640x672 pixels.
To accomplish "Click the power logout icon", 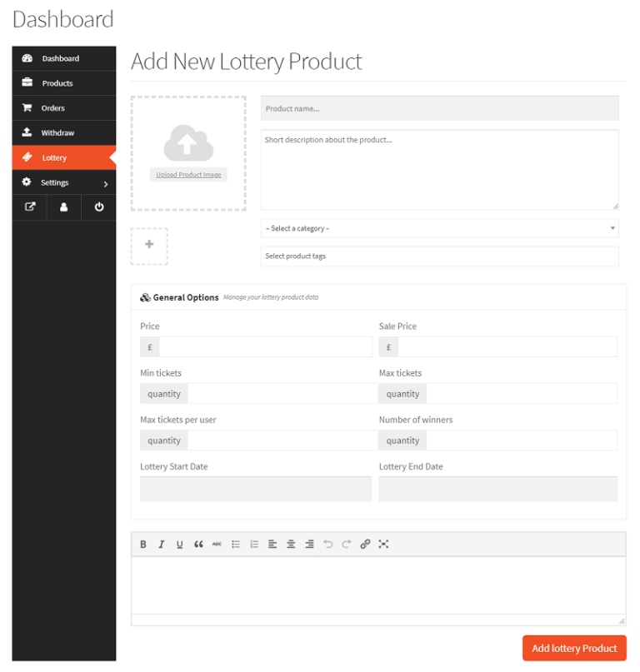I will (99, 207).
